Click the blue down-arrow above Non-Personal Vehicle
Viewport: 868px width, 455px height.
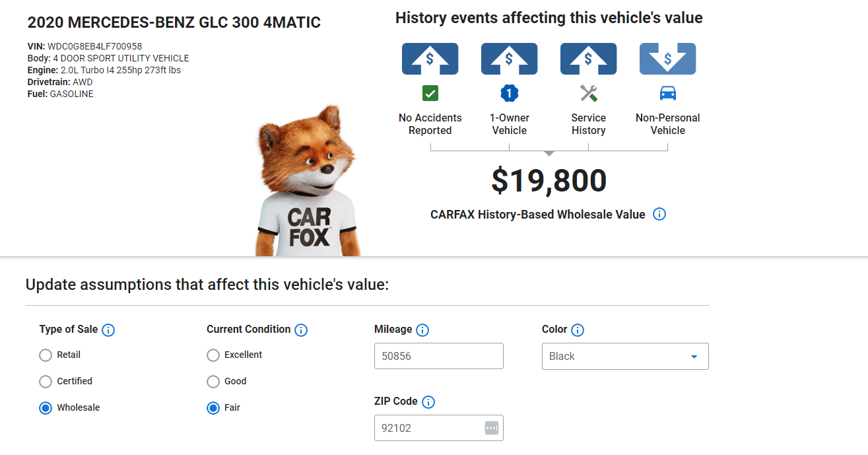click(667, 58)
